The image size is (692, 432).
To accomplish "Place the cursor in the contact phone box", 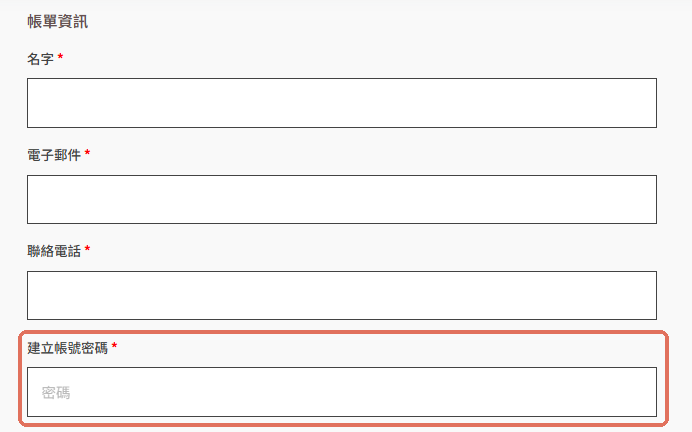I will (342, 295).
